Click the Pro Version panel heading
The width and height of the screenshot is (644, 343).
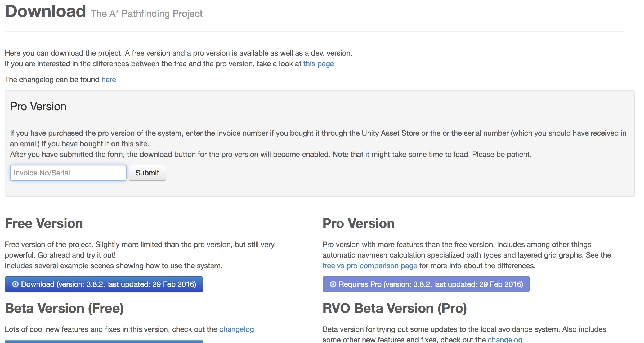click(x=38, y=106)
